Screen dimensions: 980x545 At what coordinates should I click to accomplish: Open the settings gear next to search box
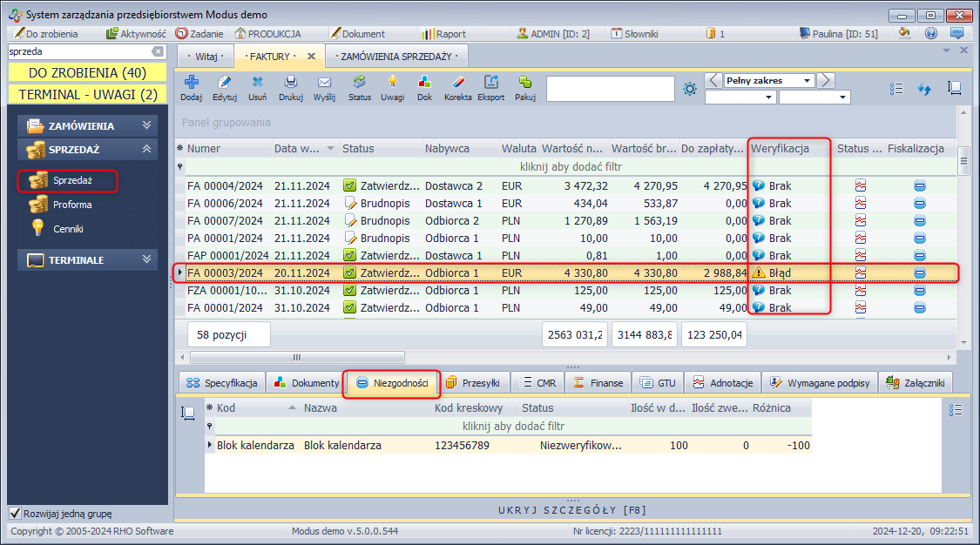(690, 89)
